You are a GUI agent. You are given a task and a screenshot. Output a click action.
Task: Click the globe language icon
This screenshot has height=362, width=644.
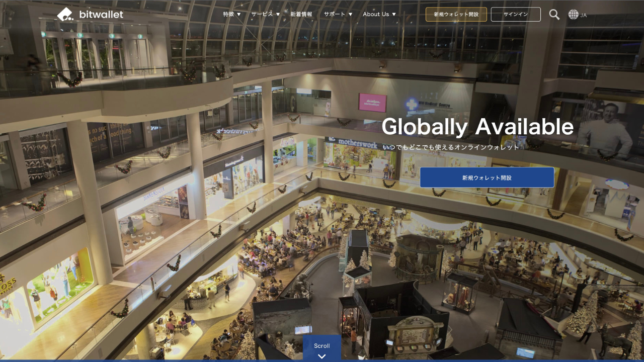pyautogui.click(x=573, y=15)
